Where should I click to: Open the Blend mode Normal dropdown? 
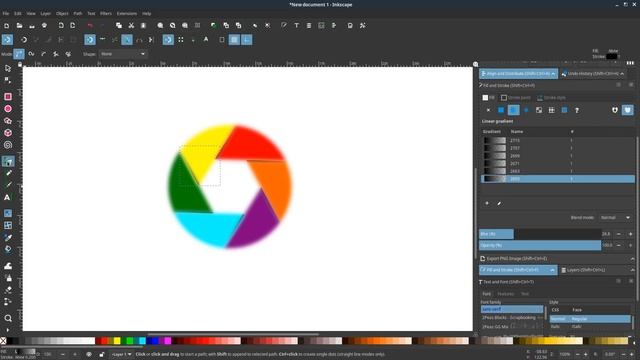(615, 218)
